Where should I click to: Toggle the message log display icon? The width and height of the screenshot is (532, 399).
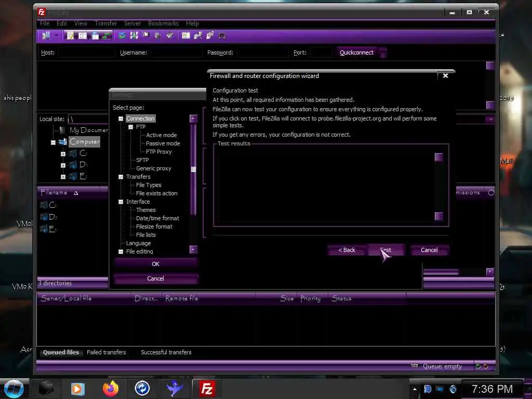[x=70, y=36]
